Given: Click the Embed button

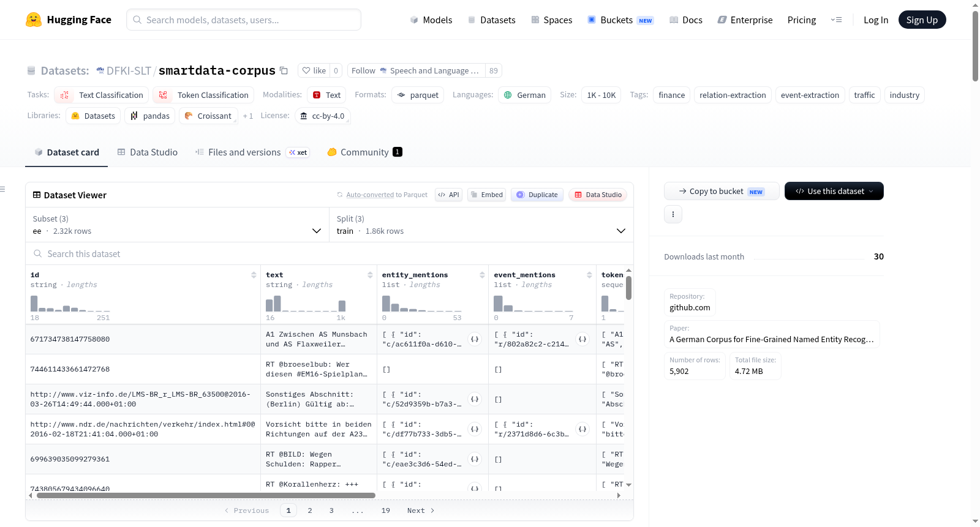Looking at the screenshot, I should click(x=486, y=195).
